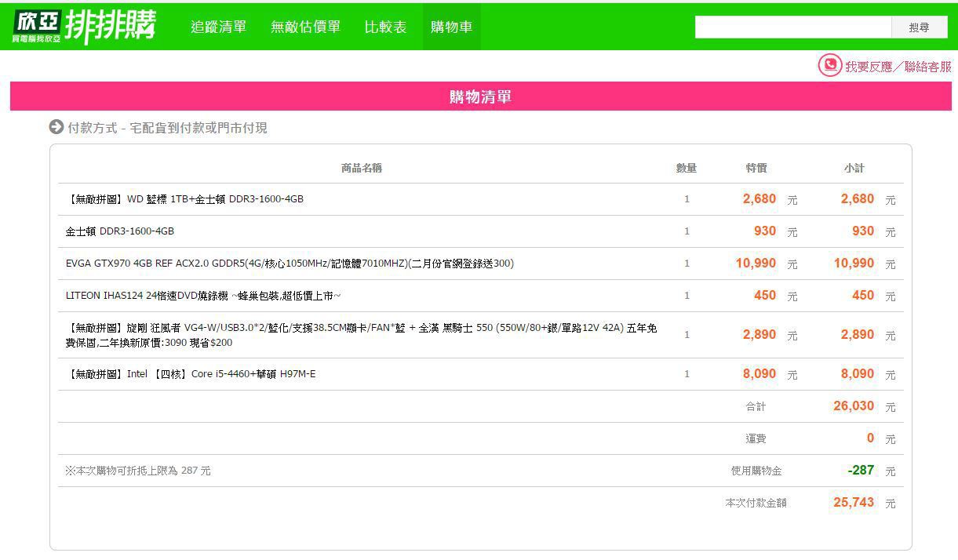Click 本次付款金額 amount 25,743
Image resolution: width=958 pixels, height=560 pixels.
click(x=854, y=503)
